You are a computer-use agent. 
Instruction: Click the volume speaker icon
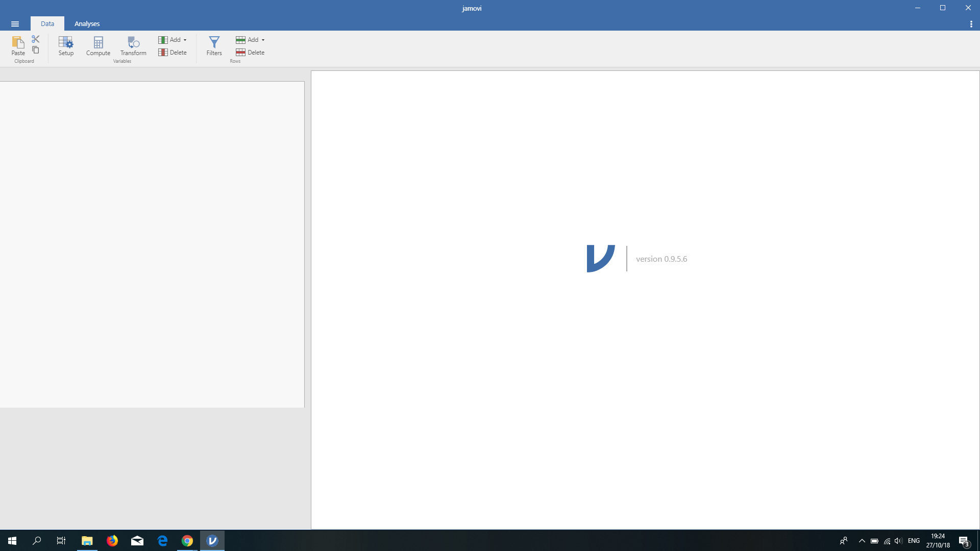[x=898, y=541]
